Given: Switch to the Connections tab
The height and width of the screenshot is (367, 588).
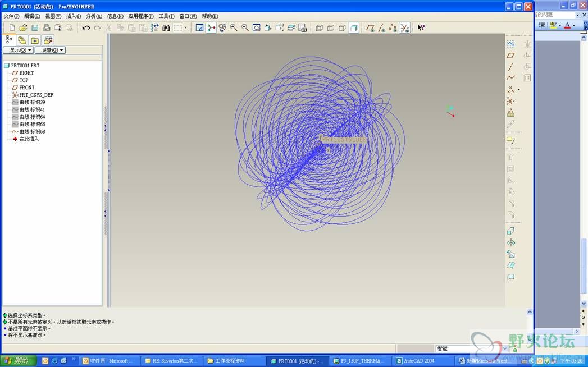Looking at the screenshot, I should click(48, 40).
